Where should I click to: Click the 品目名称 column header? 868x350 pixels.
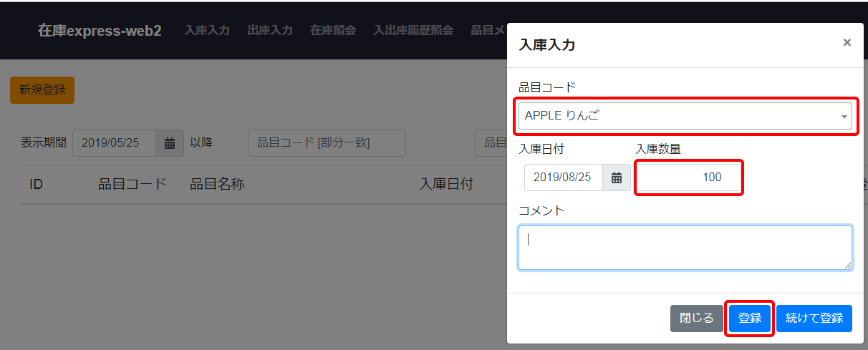[217, 185]
